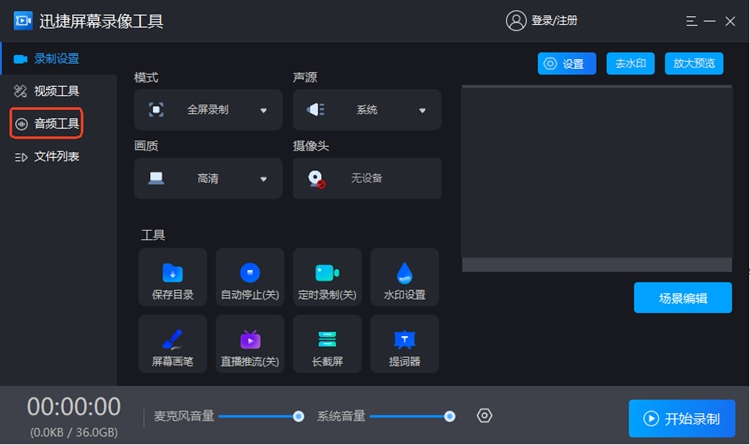Minimize the window
This screenshot has height=445, width=750.
click(710, 21)
